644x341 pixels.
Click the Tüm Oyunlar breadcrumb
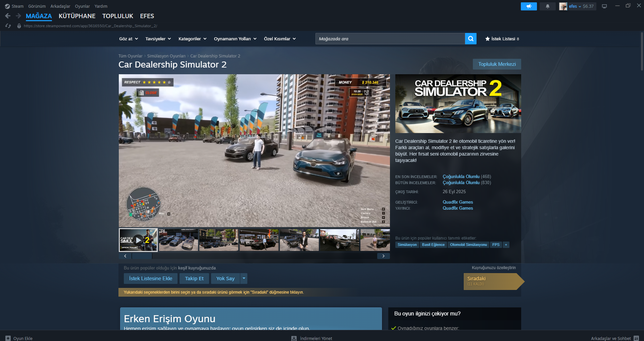(131, 56)
